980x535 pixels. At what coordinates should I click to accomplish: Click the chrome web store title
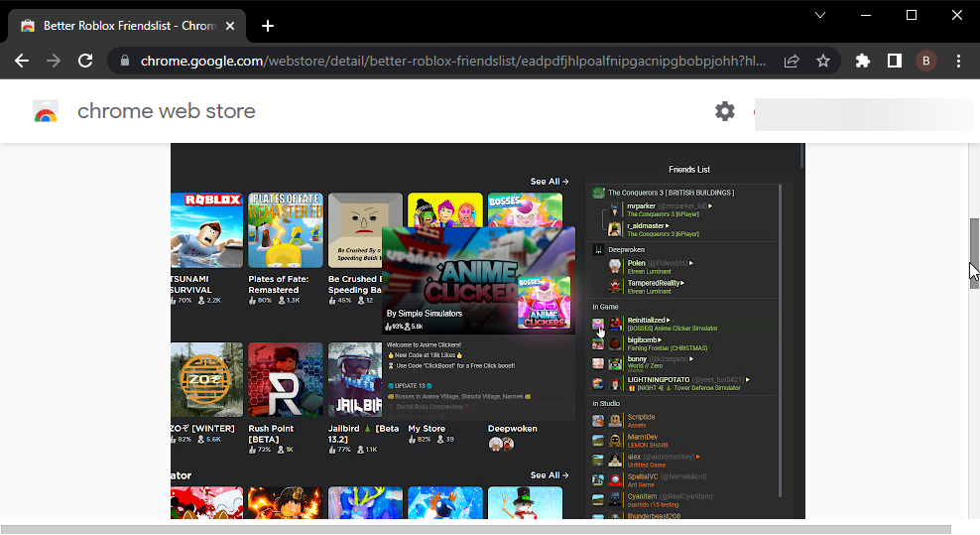167,111
